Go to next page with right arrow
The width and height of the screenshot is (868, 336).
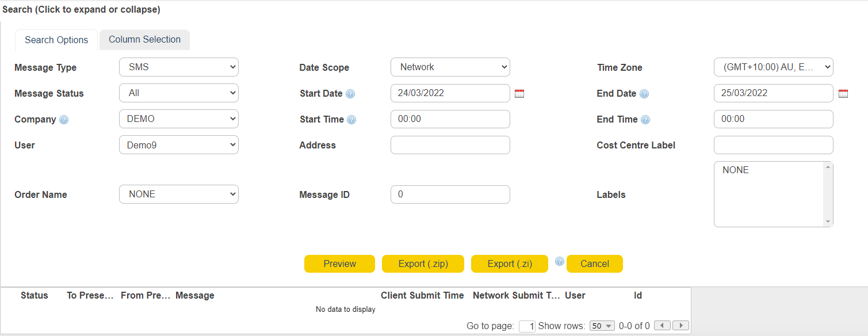[681, 326]
